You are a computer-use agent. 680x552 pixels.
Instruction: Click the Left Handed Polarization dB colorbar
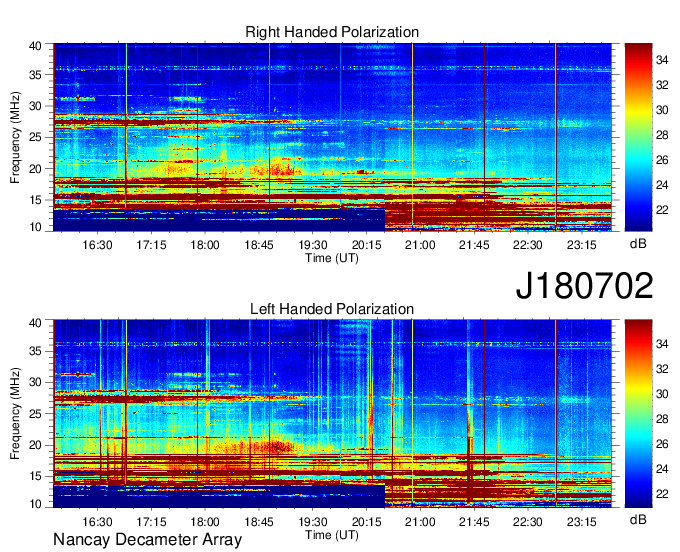click(638, 414)
